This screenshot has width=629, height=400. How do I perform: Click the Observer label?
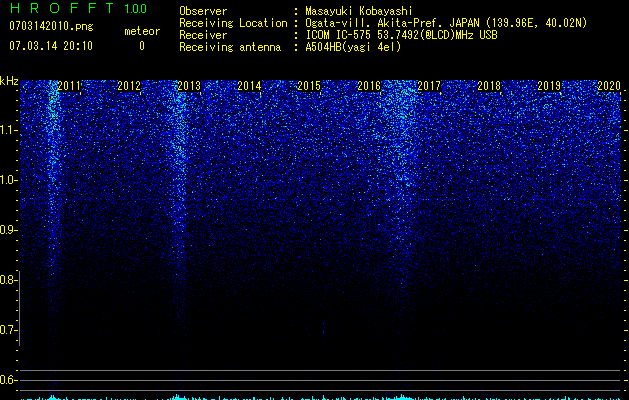pos(203,11)
